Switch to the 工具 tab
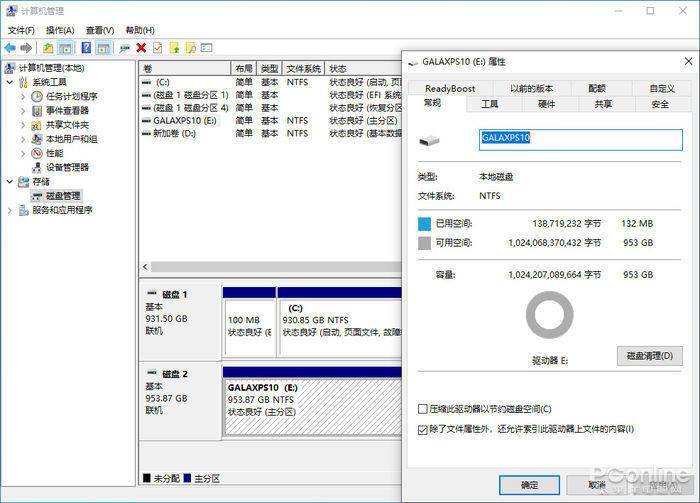700x503 pixels. pyautogui.click(x=490, y=104)
